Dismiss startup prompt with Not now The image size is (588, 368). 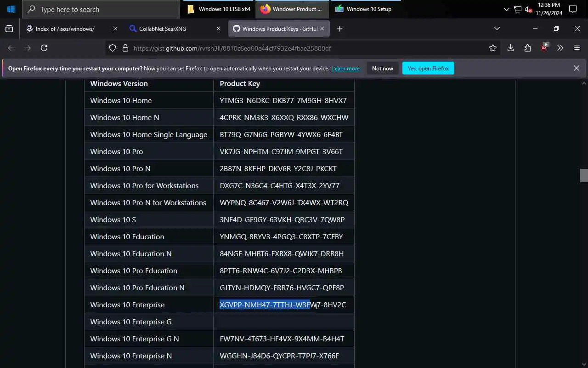point(383,68)
